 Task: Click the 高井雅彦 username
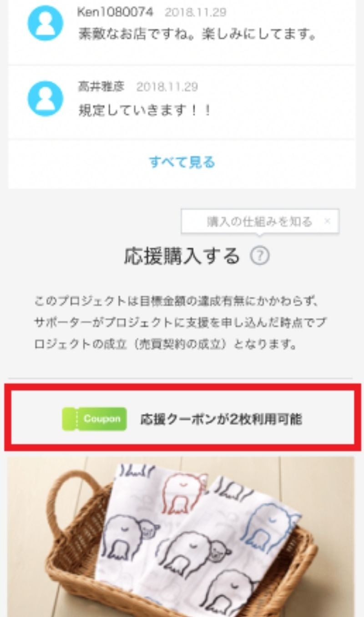[101, 87]
